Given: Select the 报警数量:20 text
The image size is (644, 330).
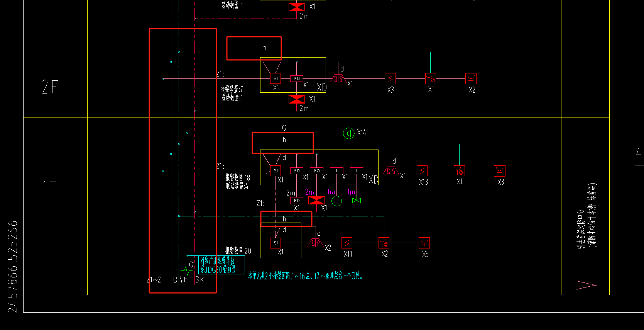Looking at the screenshot, I should tap(238, 251).
